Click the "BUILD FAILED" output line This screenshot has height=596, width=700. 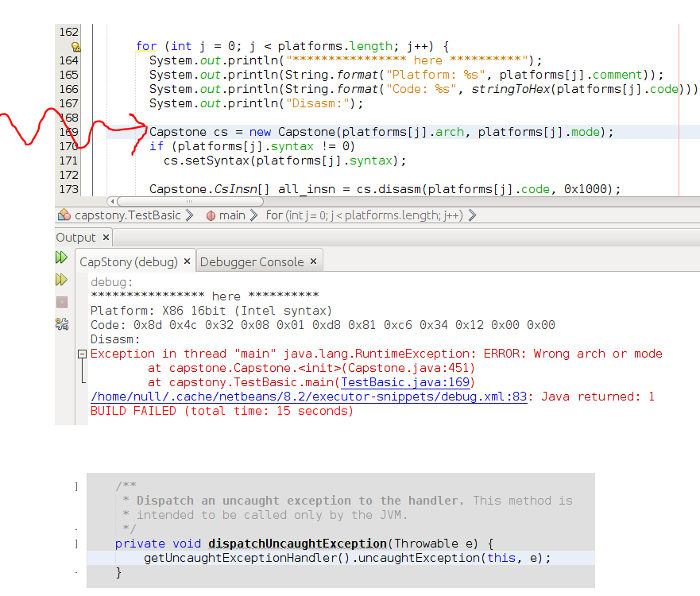point(222,411)
